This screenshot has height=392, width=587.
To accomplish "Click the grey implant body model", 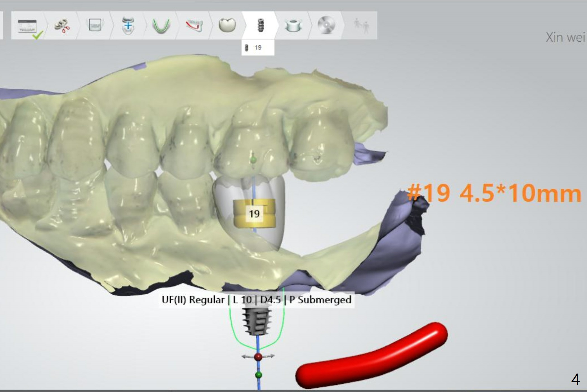I will click(257, 322).
